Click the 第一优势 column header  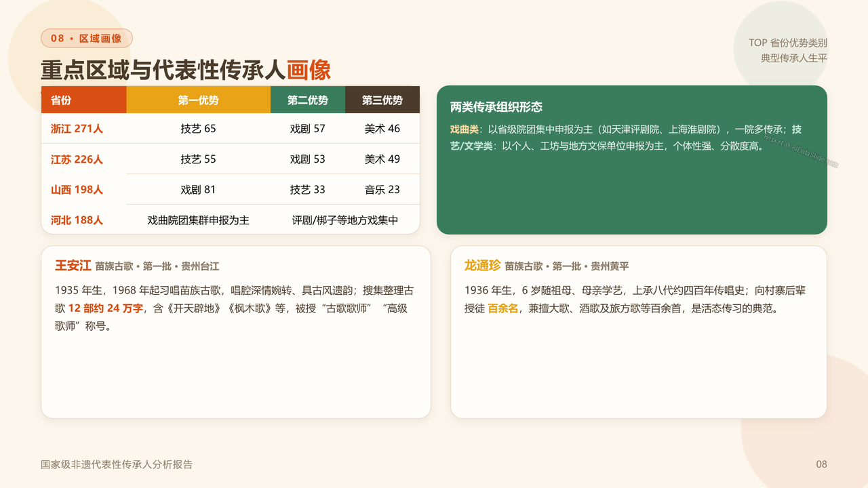pyautogui.click(x=199, y=100)
